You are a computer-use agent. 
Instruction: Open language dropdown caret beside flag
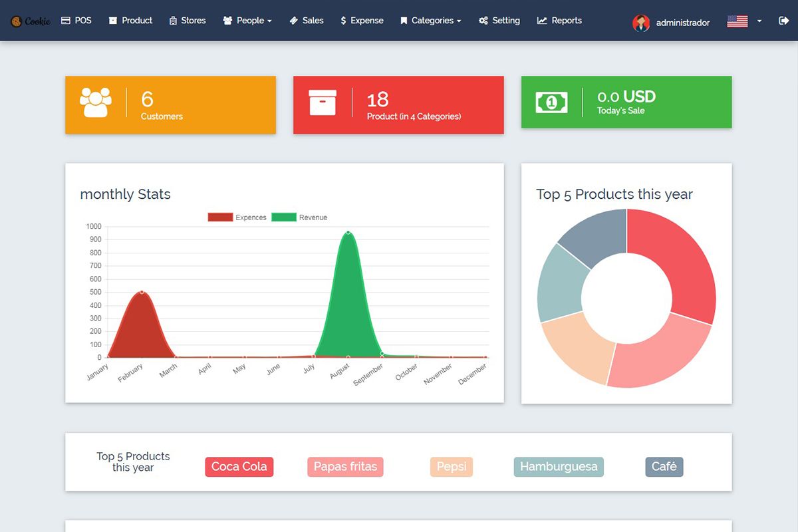pos(759,21)
